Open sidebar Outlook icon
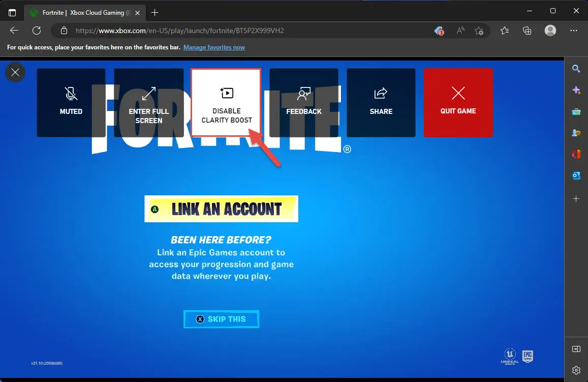This screenshot has height=382, width=588. pos(576,175)
